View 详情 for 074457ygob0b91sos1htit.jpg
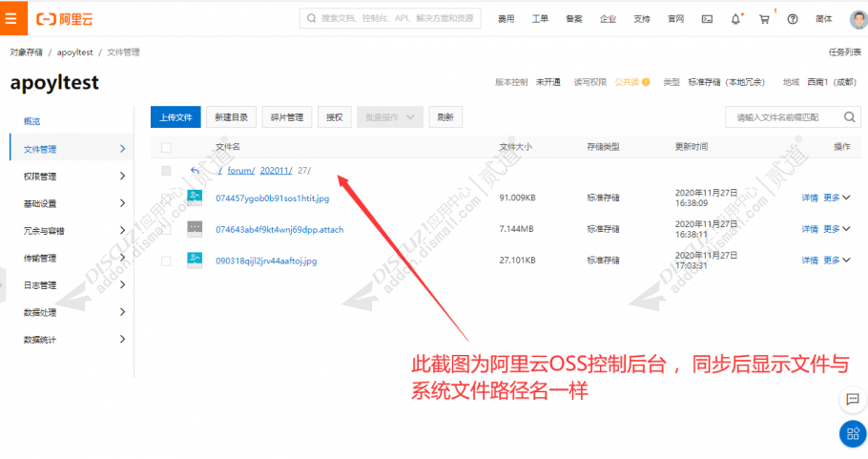The width and height of the screenshot is (868, 459). click(810, 198)
